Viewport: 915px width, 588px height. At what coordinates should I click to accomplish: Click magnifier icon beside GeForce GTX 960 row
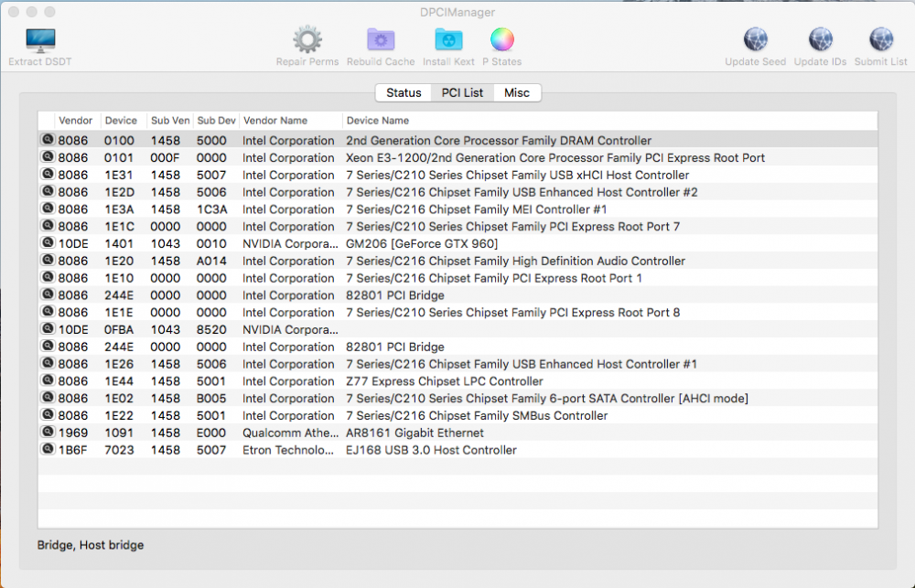[48, 242]
